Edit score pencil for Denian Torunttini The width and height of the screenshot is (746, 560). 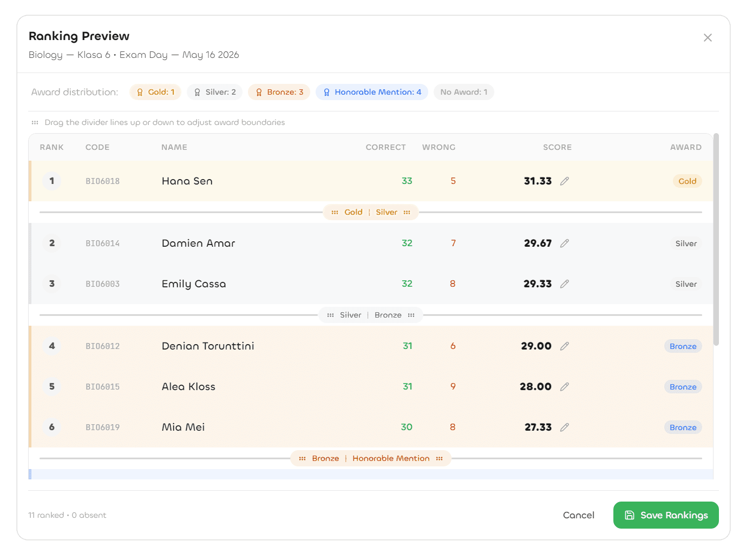coord(565,346)
